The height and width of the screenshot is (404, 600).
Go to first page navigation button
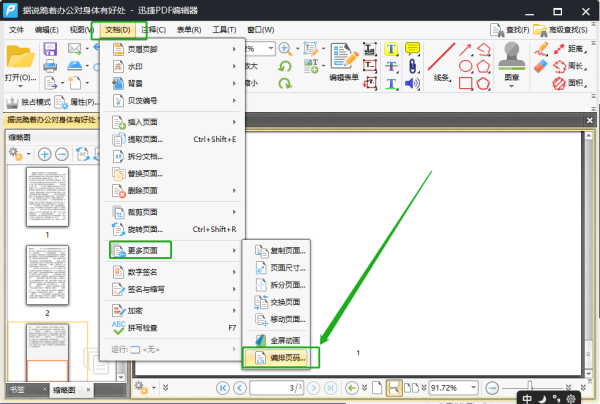tap(222, 388)
